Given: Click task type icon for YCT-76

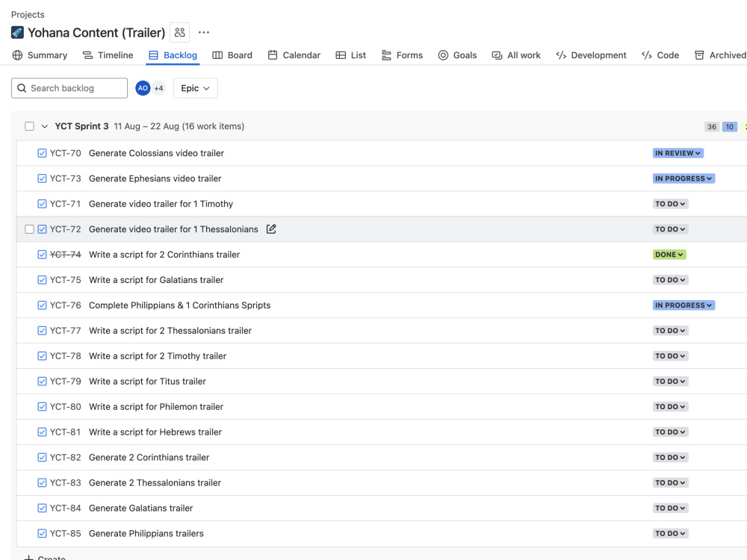Looking at the screenshot, I should (x=42, y=305).
